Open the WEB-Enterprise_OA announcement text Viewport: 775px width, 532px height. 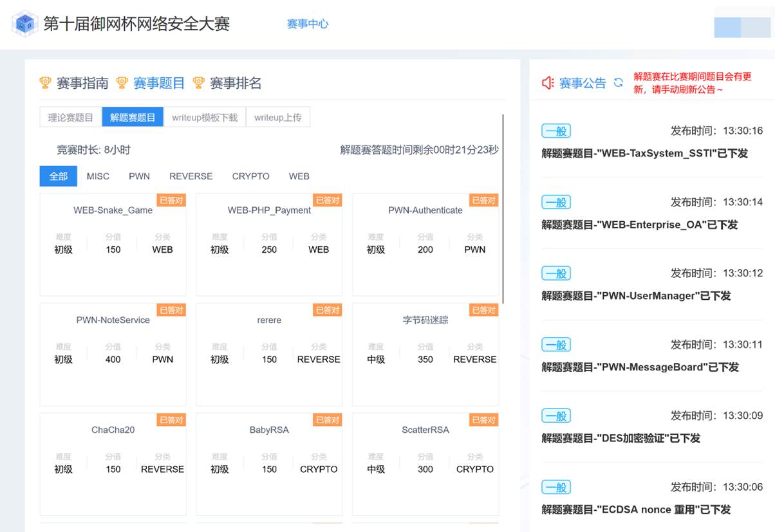coord(640,225)
